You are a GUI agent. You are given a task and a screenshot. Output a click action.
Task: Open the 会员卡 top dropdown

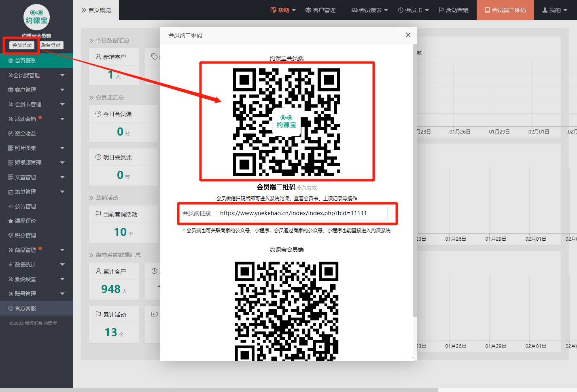tap(414, 10)
